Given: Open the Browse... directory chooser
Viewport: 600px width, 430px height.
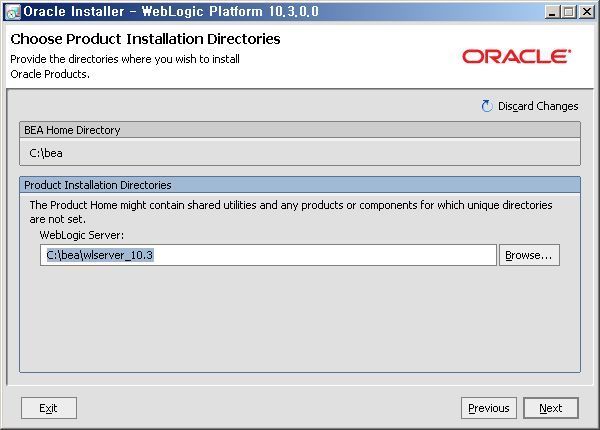Looking at the screenshot, I should point(529,255).
